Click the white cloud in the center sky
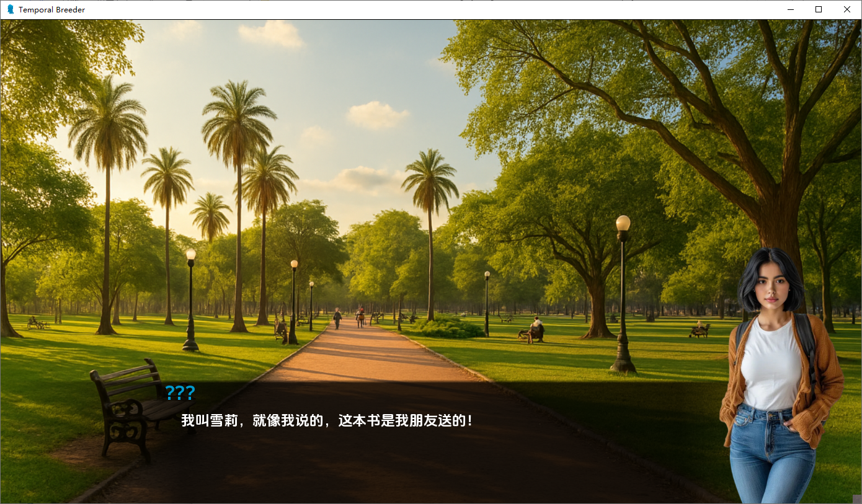 [x=376, y=115]
